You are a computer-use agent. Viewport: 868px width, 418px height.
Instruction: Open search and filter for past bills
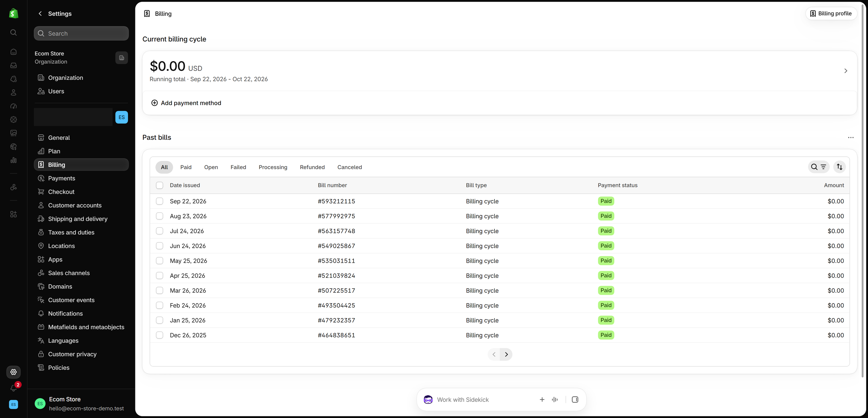818,167
